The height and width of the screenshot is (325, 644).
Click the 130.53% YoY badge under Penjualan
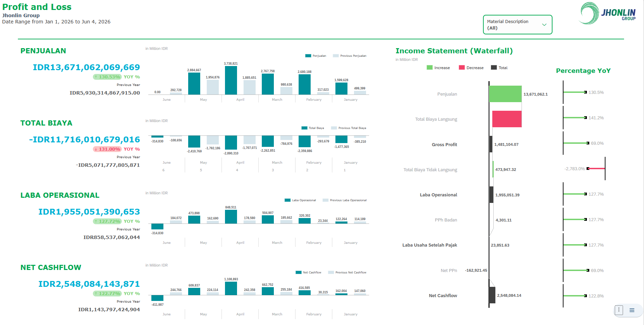coord(107,77)
